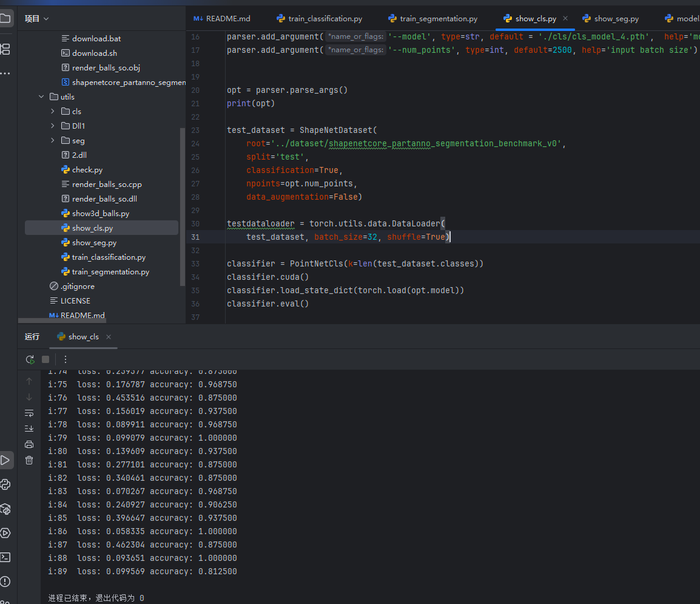Collapse the utils folder
The width and height of the screenshot is (700, 604).
[41, 97]
